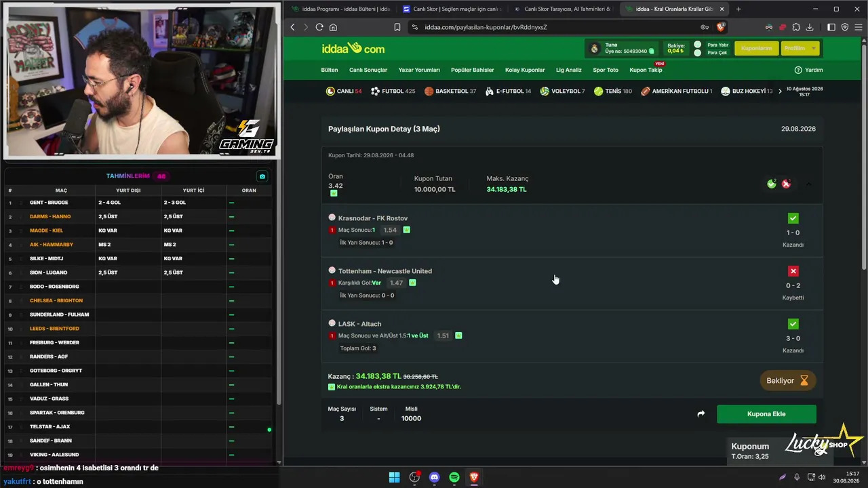Open the Bülten menu

[330, 70]
